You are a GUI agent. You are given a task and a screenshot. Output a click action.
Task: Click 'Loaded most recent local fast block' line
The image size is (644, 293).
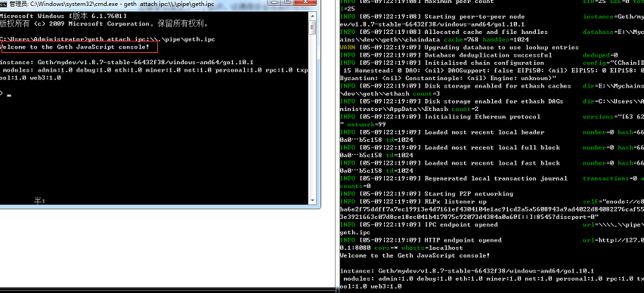click(x=492, y=163)
